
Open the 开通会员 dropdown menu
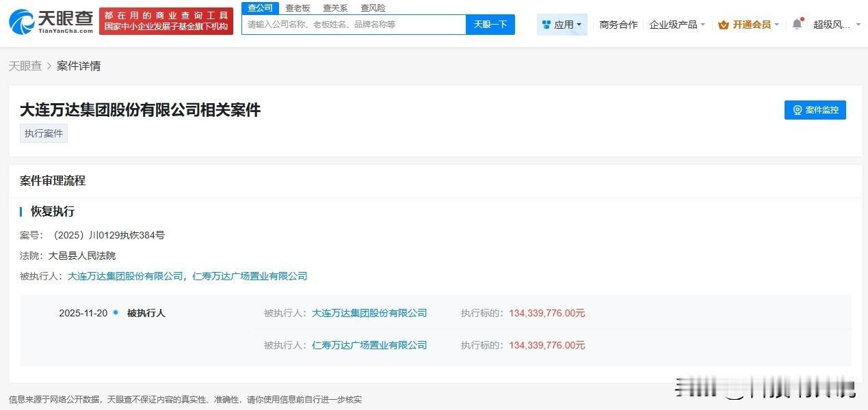point(749,25)
